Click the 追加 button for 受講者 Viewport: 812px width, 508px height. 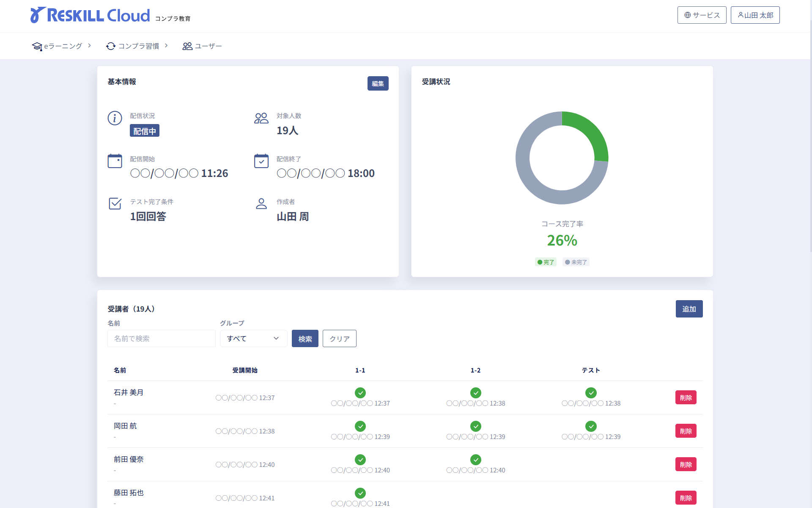689,309
